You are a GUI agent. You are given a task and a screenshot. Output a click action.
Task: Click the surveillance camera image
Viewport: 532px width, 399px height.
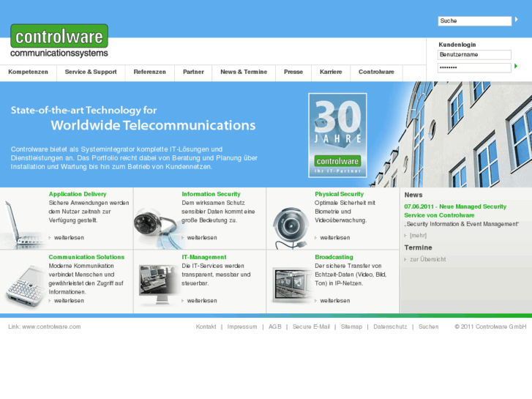coord(290,228)
